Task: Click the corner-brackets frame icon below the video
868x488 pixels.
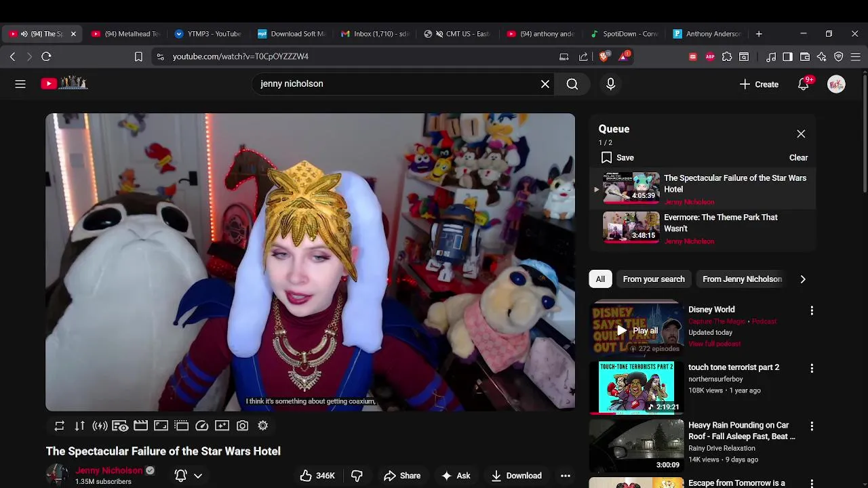Action: (161, 426)
